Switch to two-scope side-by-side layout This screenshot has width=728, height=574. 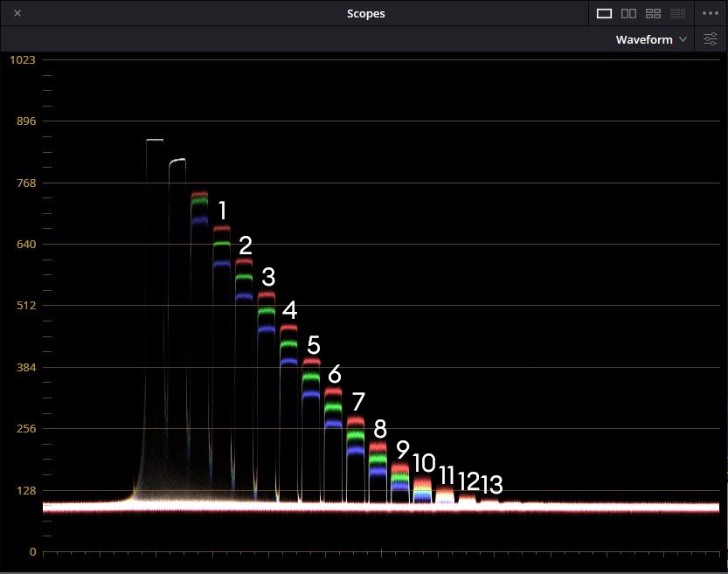pos(628,13)
